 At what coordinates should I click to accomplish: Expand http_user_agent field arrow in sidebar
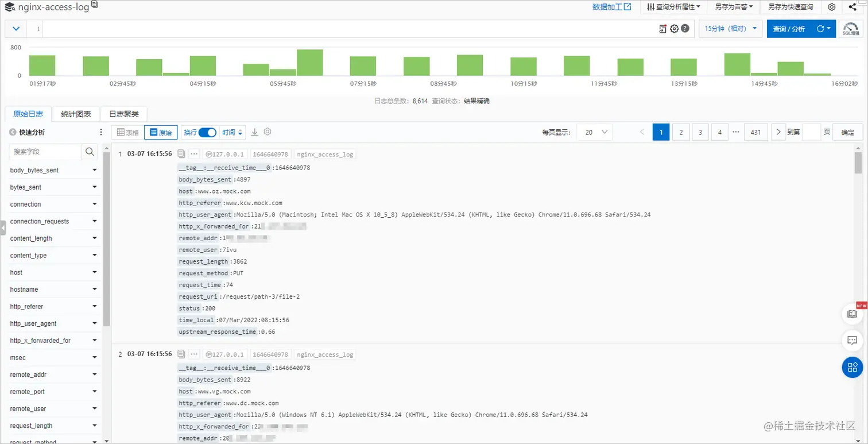[x=95, y=323]
